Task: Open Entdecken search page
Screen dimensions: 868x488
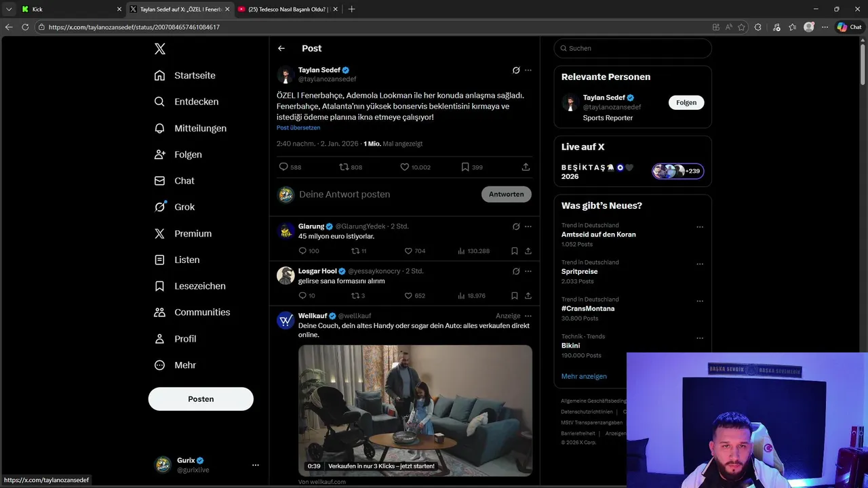Action: 186,102
